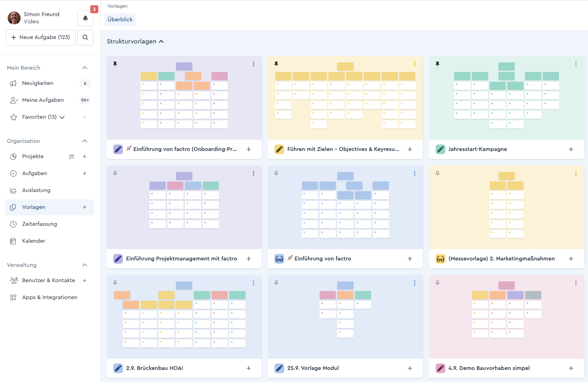Unpin the Jahresstart-Kampagne template
The image size is (588, 382).
click(438, 64)
